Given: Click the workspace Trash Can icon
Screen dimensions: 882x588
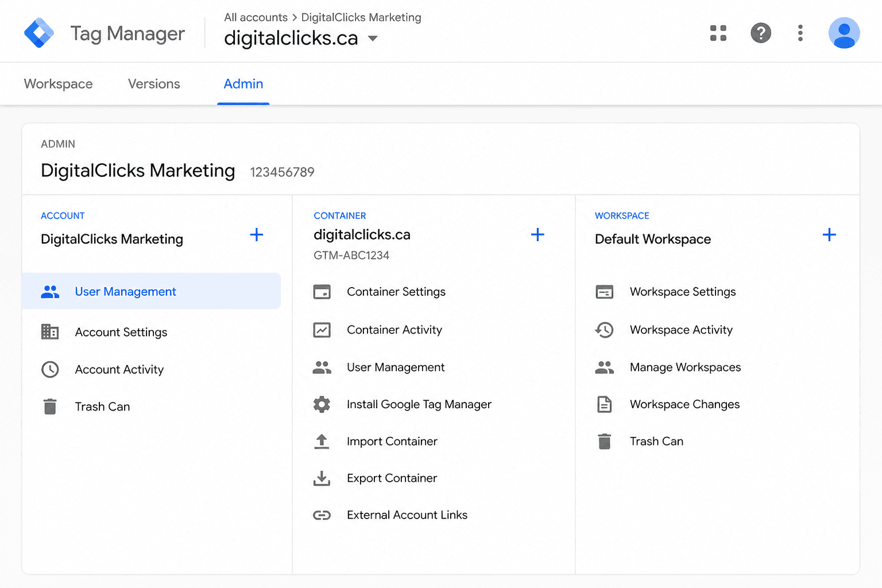Looking at the screenshot, I should (x=605, y=441).
